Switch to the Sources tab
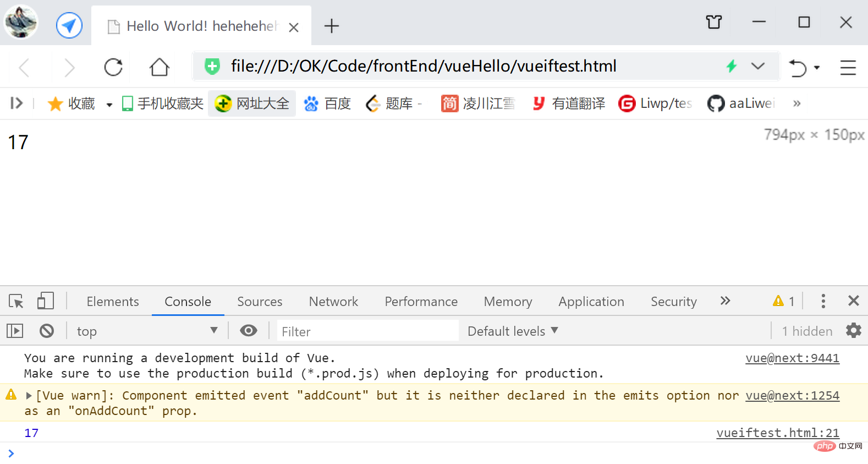Image resolution: width=868 pixels, height=464 pixels. tap(260, 302)
